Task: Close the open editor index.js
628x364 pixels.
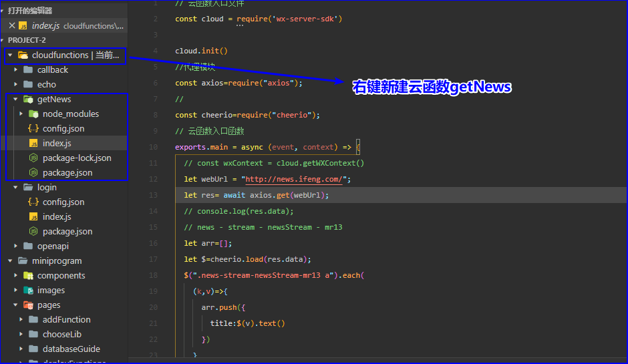Action: pyautogui.click(x=12, y=25)
